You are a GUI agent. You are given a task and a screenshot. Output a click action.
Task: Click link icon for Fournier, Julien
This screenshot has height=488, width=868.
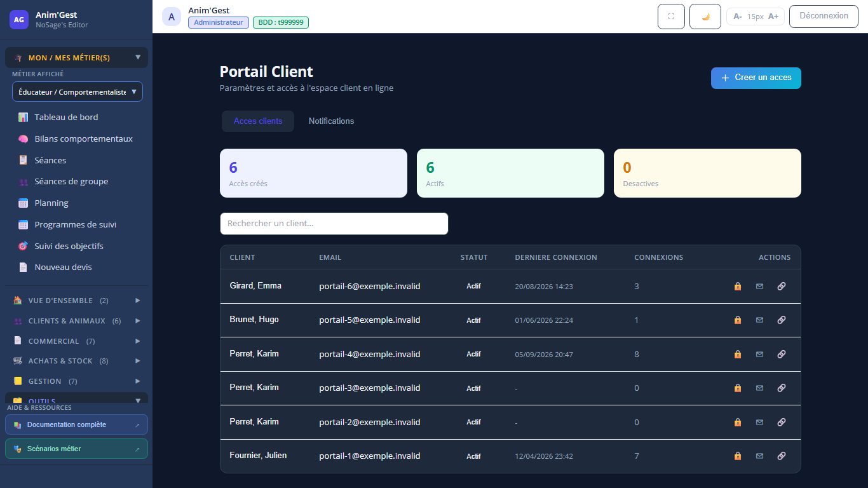pyautogui.click(x=782, y=456)
